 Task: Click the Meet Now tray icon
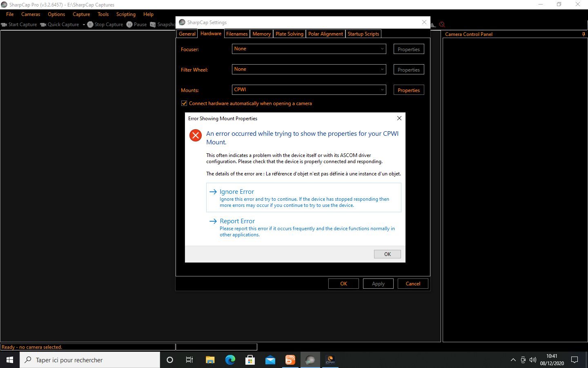[523, 360]
